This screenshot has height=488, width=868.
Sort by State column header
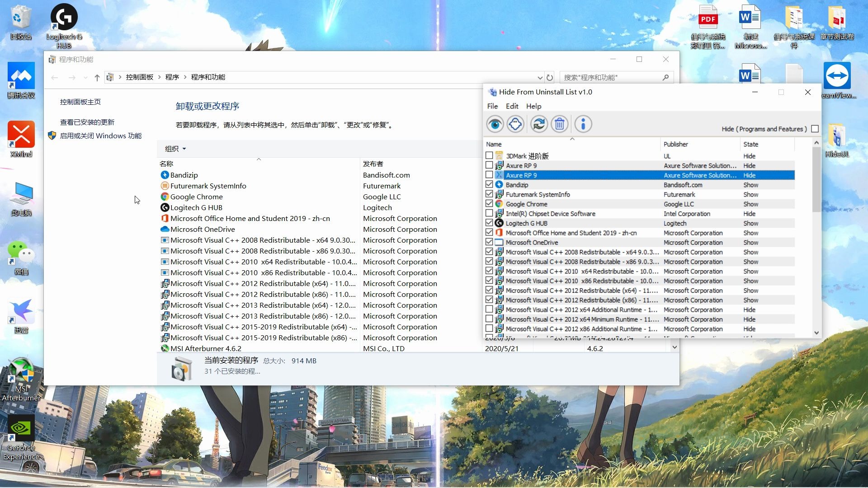pos(767,144)
